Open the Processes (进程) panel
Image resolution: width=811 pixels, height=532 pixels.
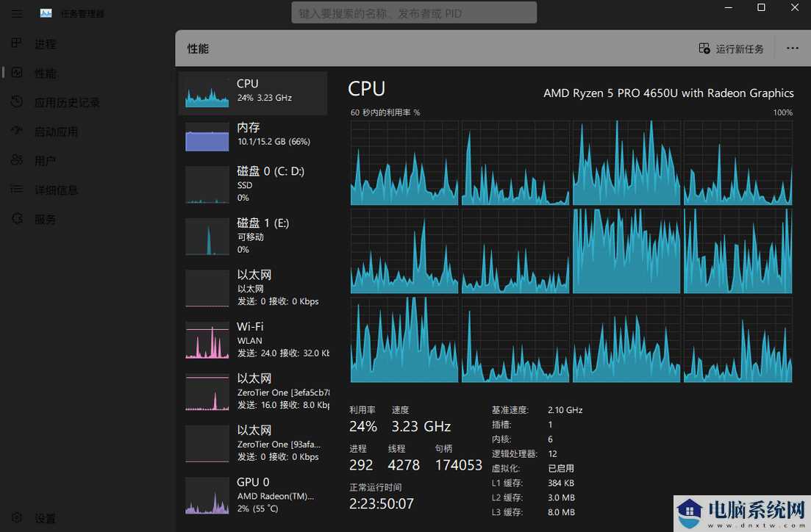44,43
